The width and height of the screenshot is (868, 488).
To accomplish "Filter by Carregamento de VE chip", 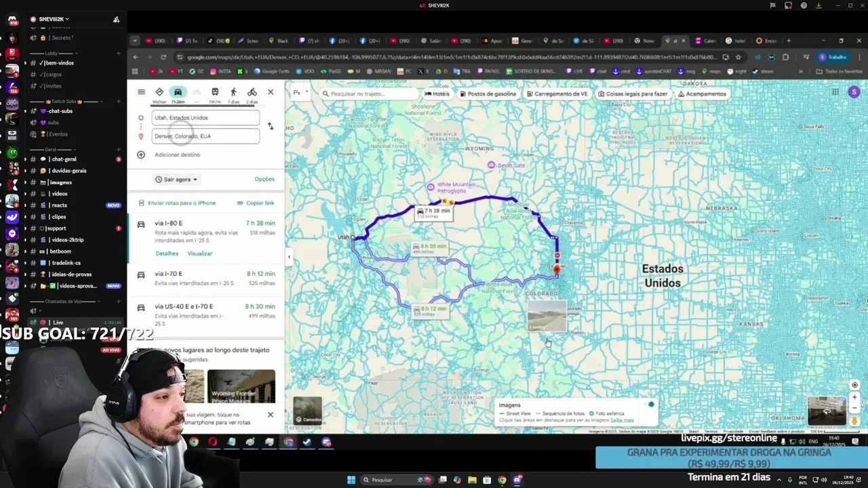I will pos(557,94).
